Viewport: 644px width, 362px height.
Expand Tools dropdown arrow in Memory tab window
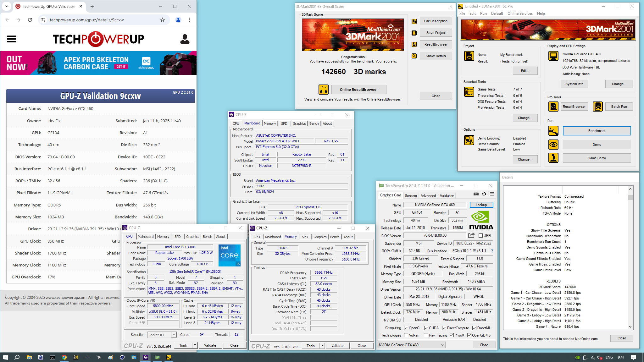tap(322, 346)
